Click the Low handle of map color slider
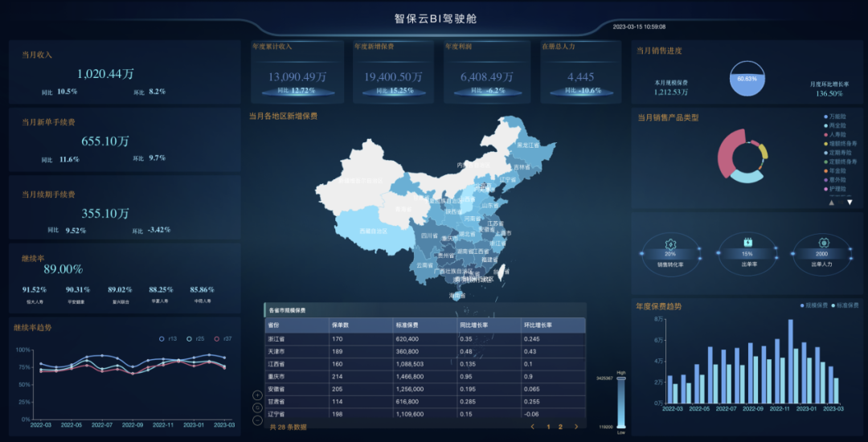Image resolution: width=868 pixels, height=442 pixels. pos(621,427)
